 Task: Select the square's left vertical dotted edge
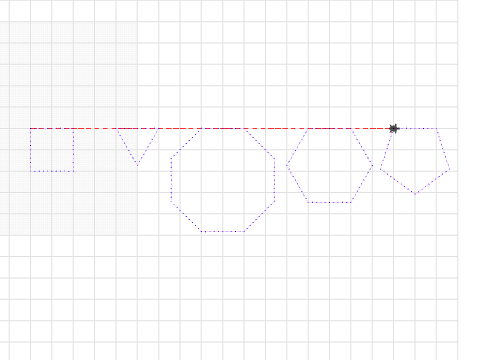tap(30, 150)
